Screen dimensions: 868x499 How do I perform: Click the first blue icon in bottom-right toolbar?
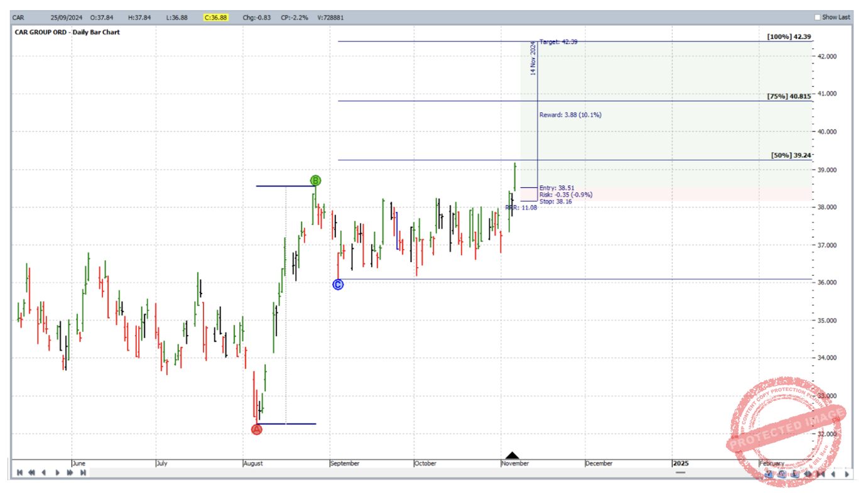pyautogui.click(x=769, y=474)
